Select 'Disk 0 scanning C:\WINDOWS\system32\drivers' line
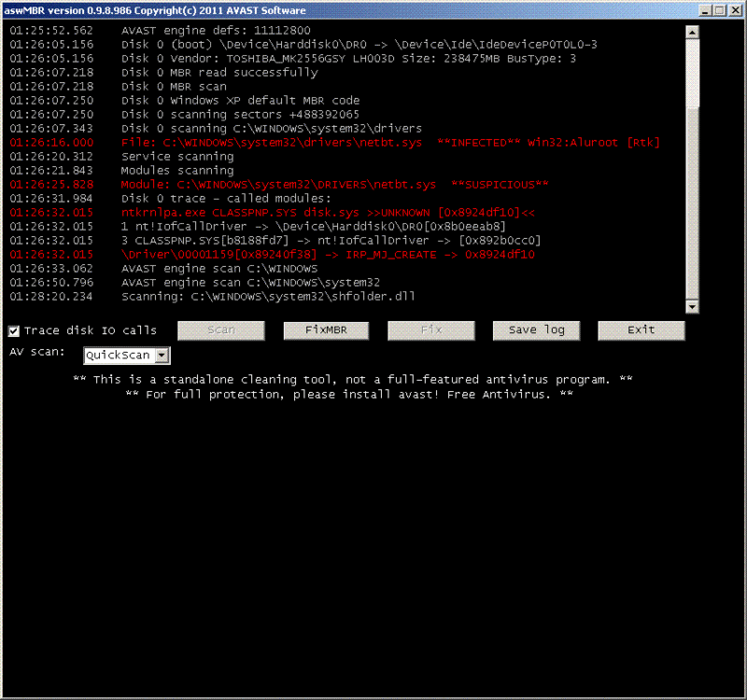This screenshot has height=700, width=747. point(216,129)
